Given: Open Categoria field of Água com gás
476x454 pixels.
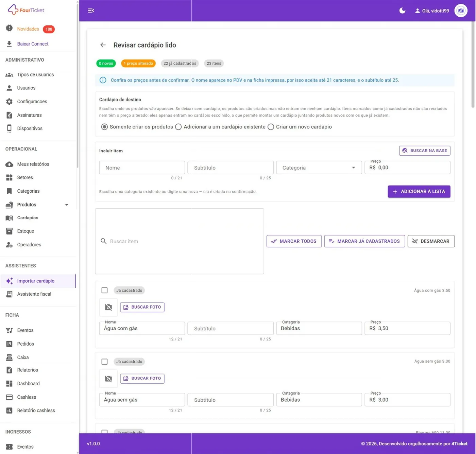Looking at the screenshot, I should (x=319, y=328).
